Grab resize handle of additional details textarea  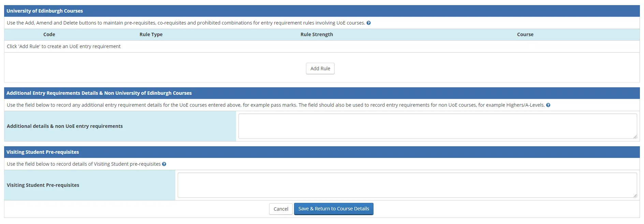[x=635, y=136]
